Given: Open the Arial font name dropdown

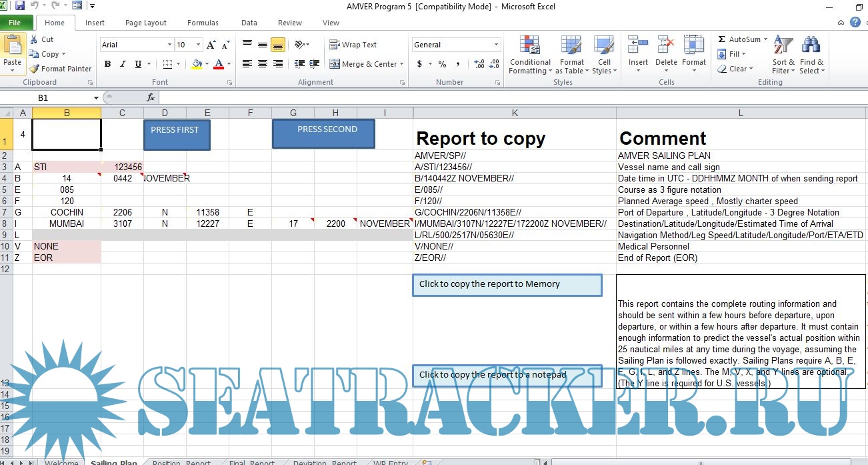Looking at the screenshot, I should click(x=169, y=45).
